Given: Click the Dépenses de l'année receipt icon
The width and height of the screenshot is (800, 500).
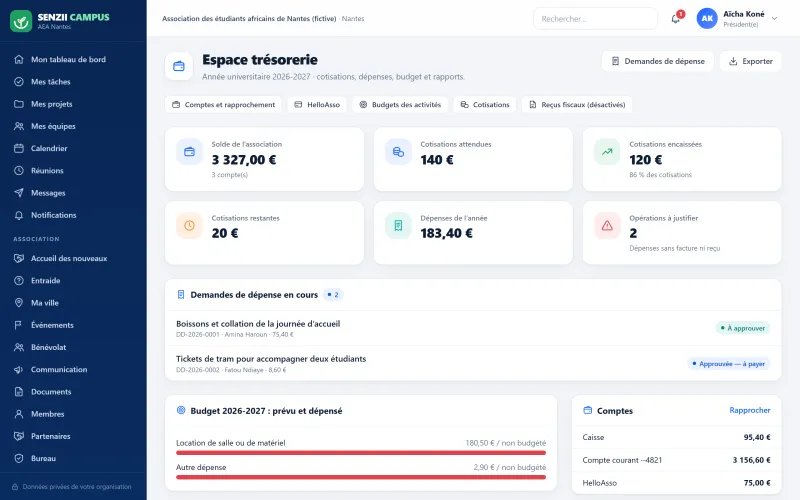Looking at the screenshot, I should click(398, 226).
